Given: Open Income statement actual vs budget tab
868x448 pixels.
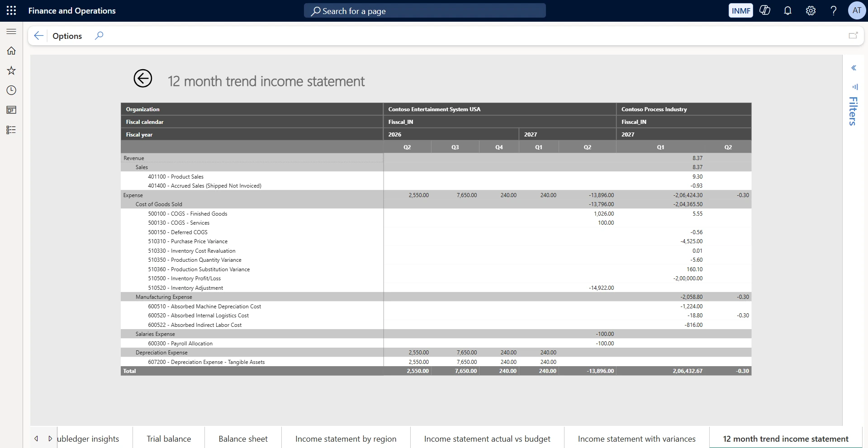Looking at the screenshot, I should [x=487, y=439].
